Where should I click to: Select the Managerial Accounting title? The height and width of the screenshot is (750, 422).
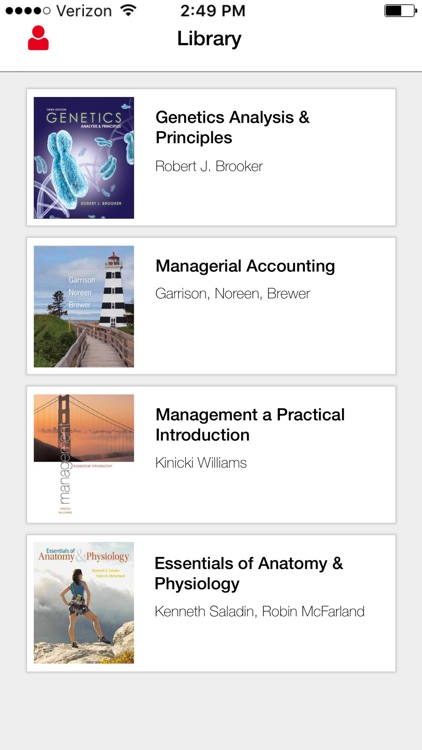(245, 266)
